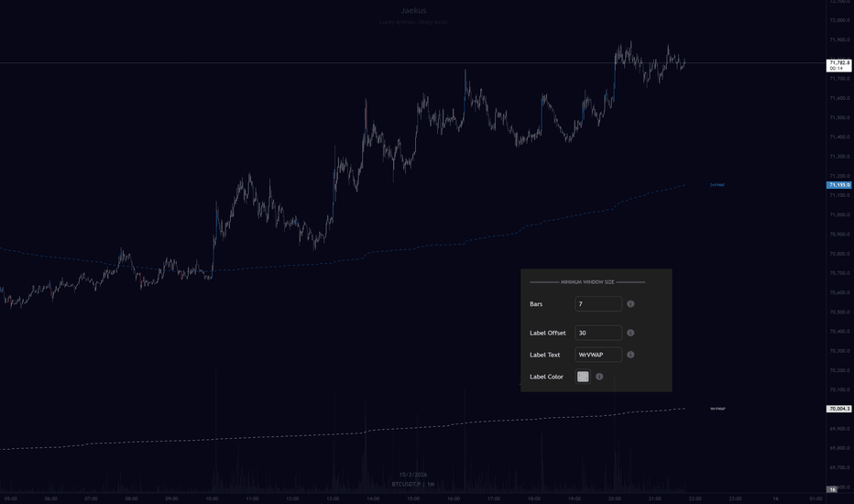
Task: Click the white WrVWAP label on the chart
Action: [x=717, y=409]
